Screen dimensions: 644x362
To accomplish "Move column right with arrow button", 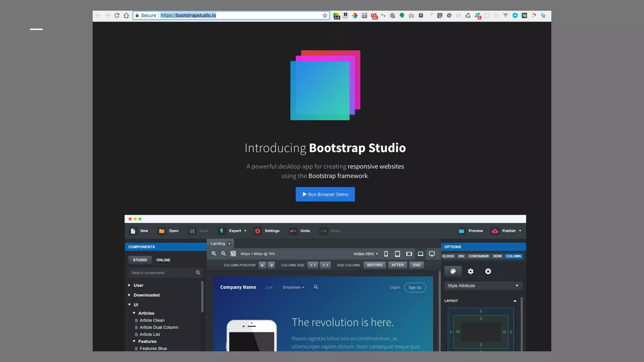I will 271,265.
